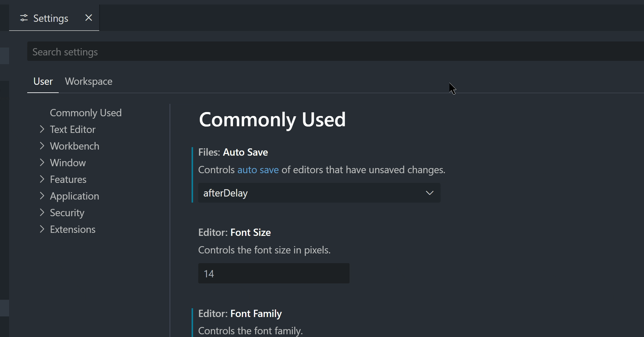The height and width of the screenshot is (337, 644).
Task: Close the Settings tab
Action: pyautogui.click(x=88, y=18)
